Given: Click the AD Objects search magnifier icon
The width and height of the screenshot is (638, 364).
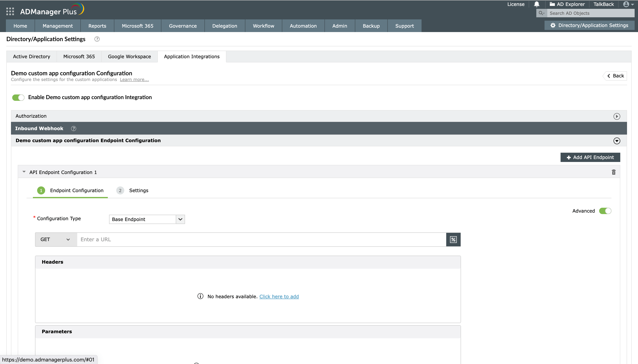Looking at the screenshot, I should pyautogui.click(x=541, y=13).
